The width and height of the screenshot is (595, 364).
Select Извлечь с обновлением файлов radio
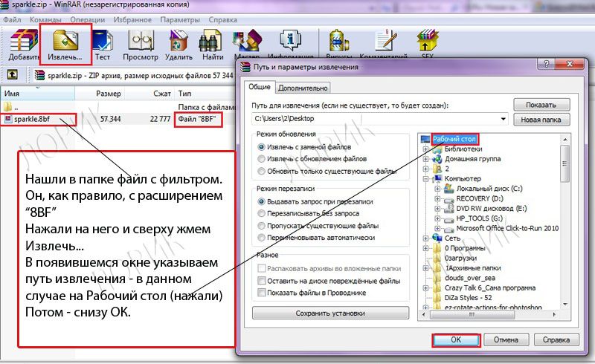261,159
